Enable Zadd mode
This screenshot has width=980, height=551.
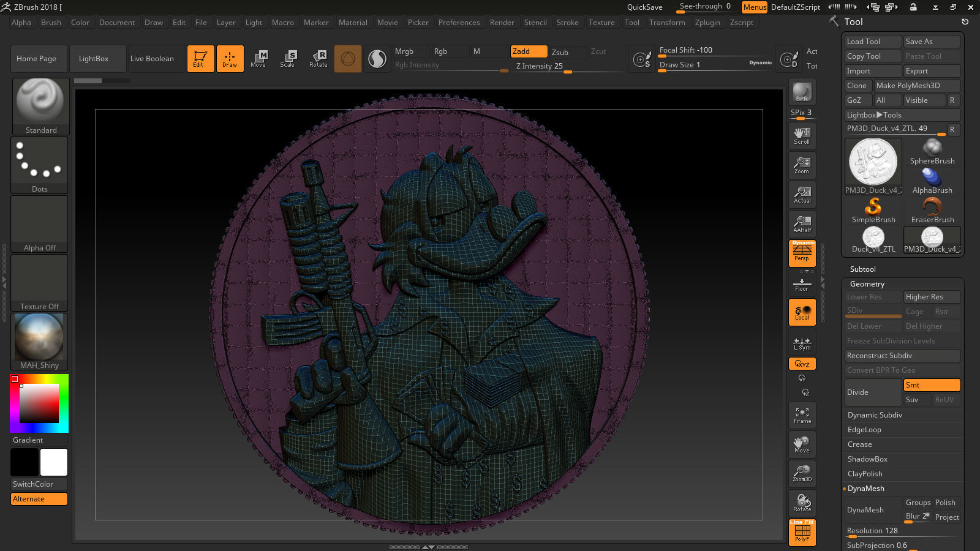(x=529, y=51)
